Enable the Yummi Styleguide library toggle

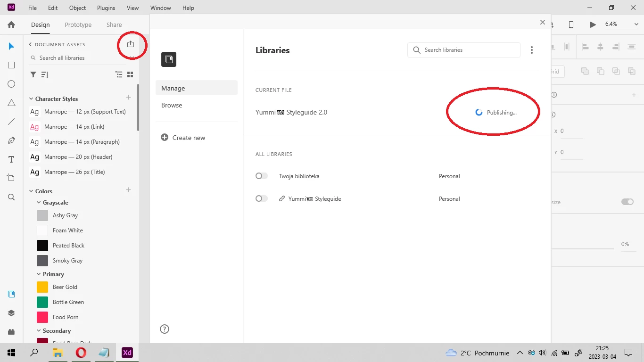tap(261, 198)
